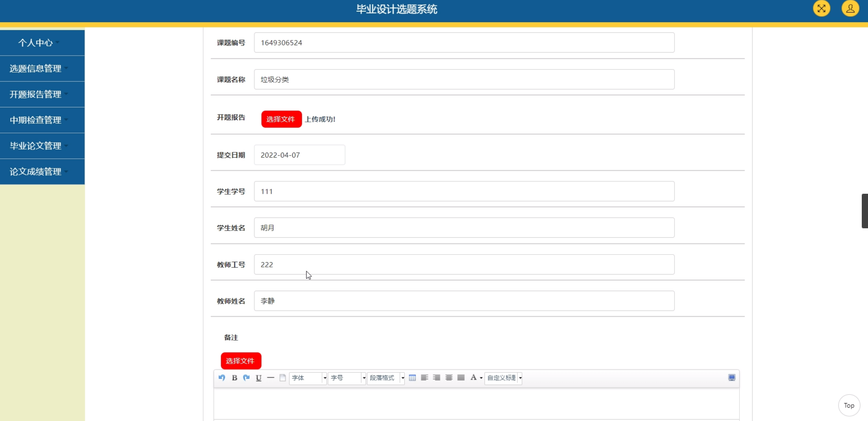
Task: Open the 字体 font dropdown
Action: pos(308,378)
